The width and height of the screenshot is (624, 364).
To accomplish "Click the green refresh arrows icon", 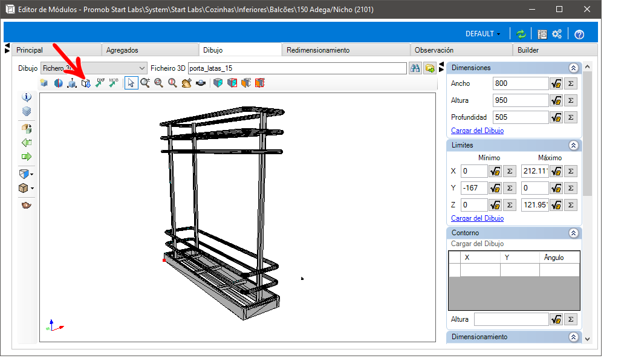I will click(x=521, y=34).
